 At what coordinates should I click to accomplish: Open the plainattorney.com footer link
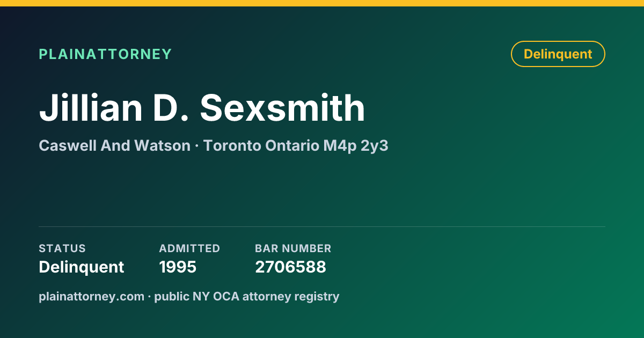click(92, 296)
